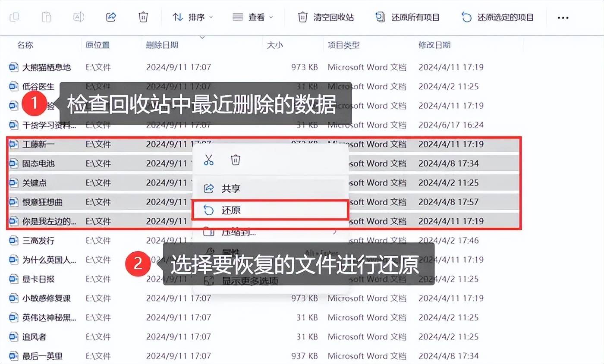Click the 还原选定的项目 restore selected icon
The image size is (604, 364).
pyautogui.click(x=466, y=17)
